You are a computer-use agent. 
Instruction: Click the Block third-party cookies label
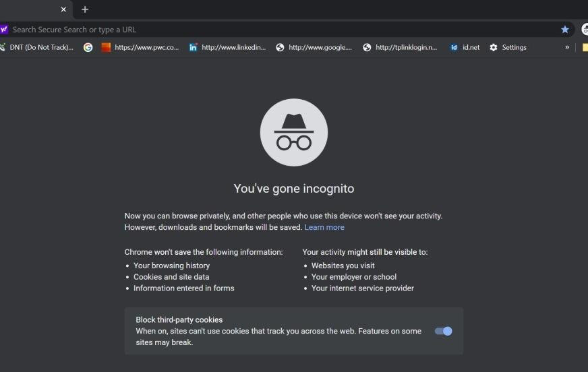pyautogui.click(x=179, y=319)
